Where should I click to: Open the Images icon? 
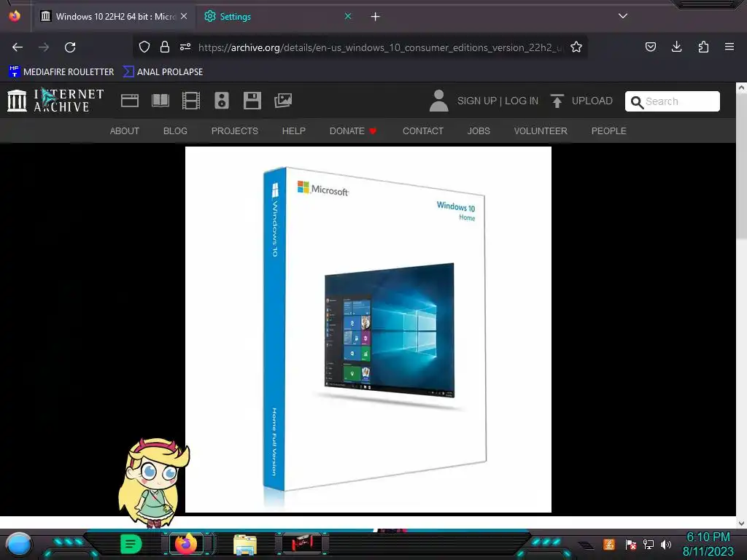click(x=283, y=101)
